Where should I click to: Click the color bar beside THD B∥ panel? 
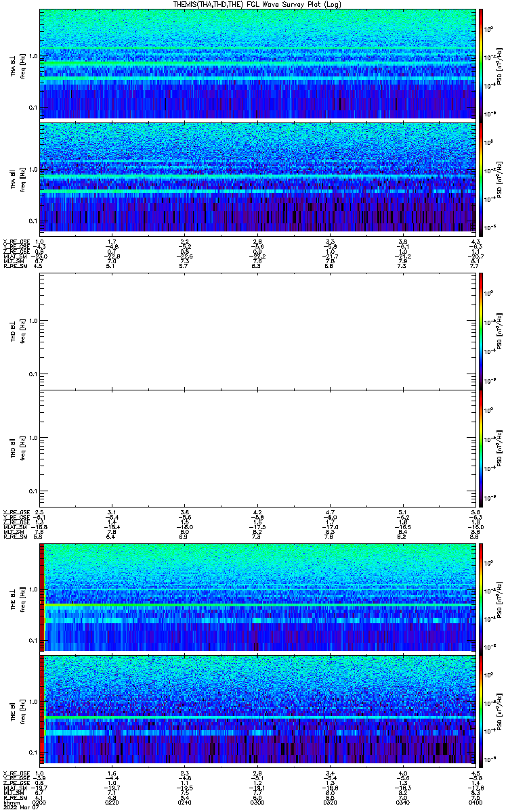(481, 448)
